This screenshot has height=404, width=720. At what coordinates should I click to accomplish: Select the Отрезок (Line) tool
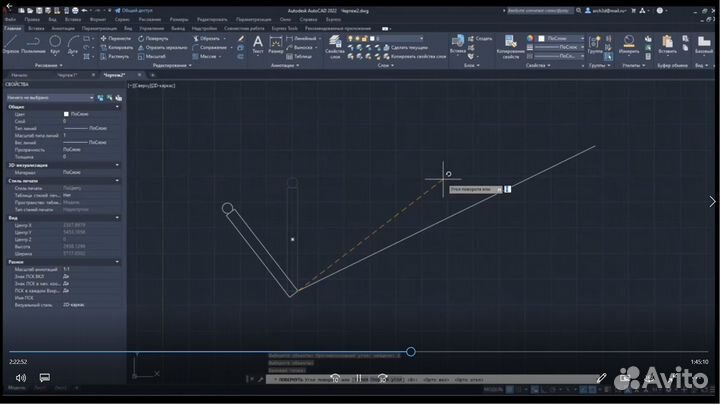coord(10,42)
